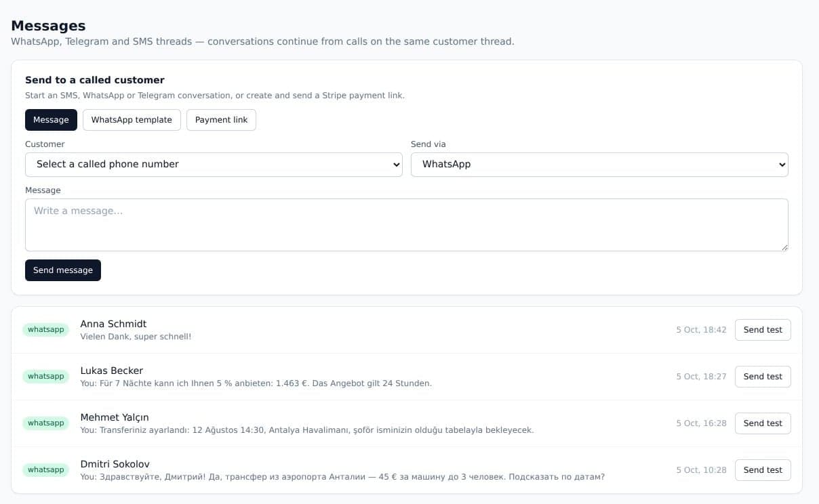Click the '5 Oct, 18:42' timestamp

coord(701,330)
